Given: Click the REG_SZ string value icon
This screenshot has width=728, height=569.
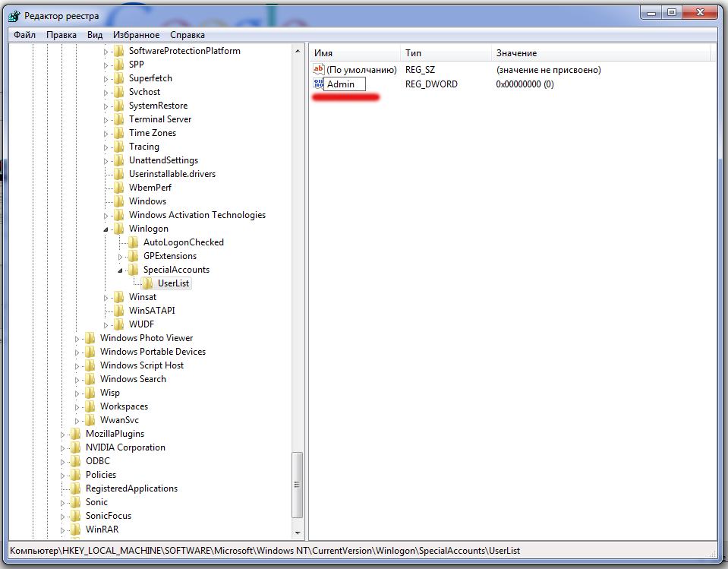Looking at the screenshot, I should pyautogui.click(x=319, y=70).
